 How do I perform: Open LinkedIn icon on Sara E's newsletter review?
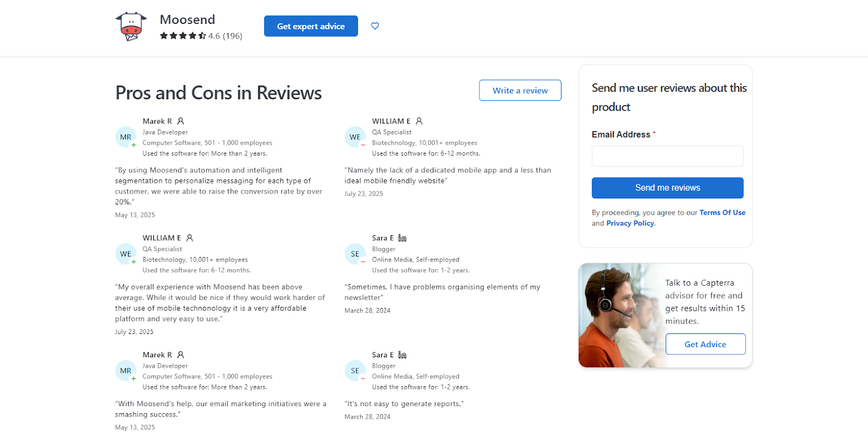(x=402, y=238)
